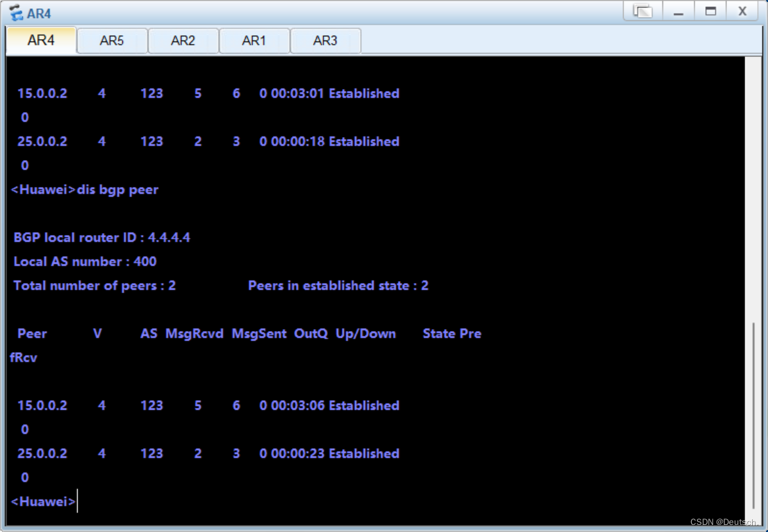This screenshot has height=532, width=768.
Task: Click 'Total number of peers : 2' text
Action: (95, 286)
